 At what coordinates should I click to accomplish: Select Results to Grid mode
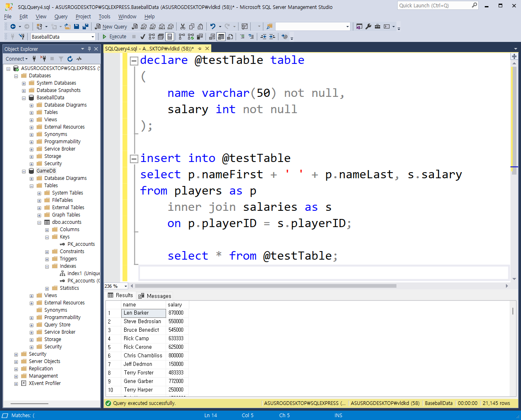221,37
